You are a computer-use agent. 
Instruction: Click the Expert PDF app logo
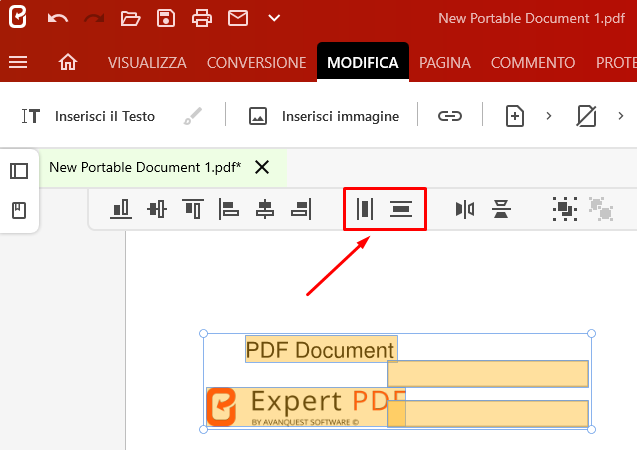pyautogui.click(x=18, y=17)
